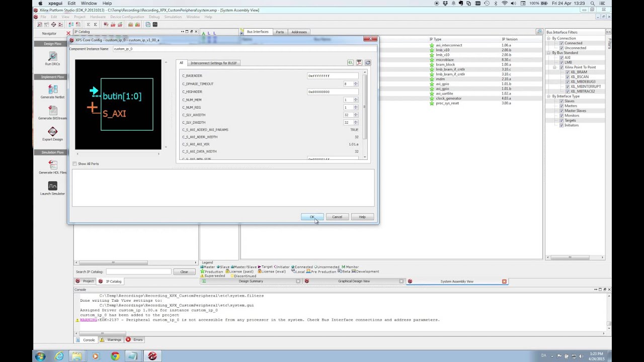644x362 pixels.
Task: Click the red XPS application taskbar icon
Action: coord(152,356)
